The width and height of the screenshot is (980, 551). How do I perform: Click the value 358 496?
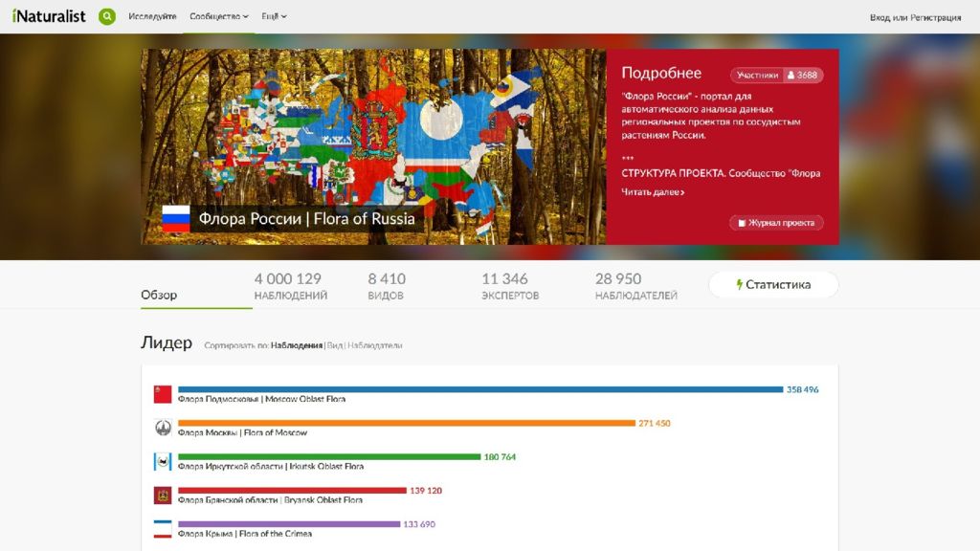point(802,389)
